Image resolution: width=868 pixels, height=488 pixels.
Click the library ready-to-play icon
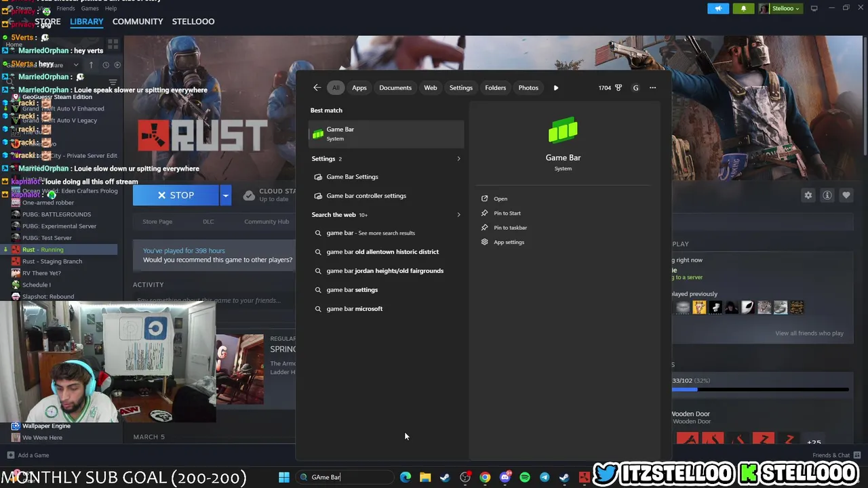[x=117, y=65]
